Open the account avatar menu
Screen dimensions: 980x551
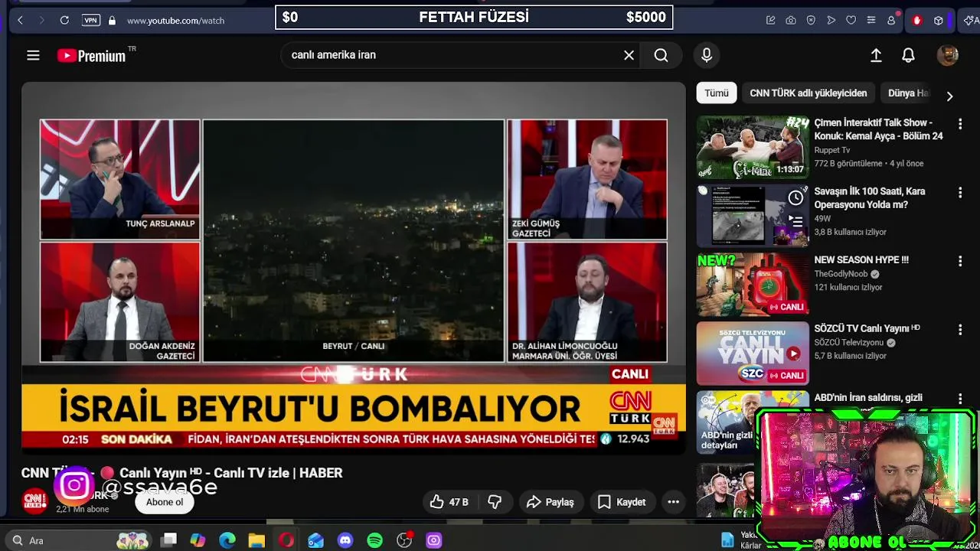[948, 55]
